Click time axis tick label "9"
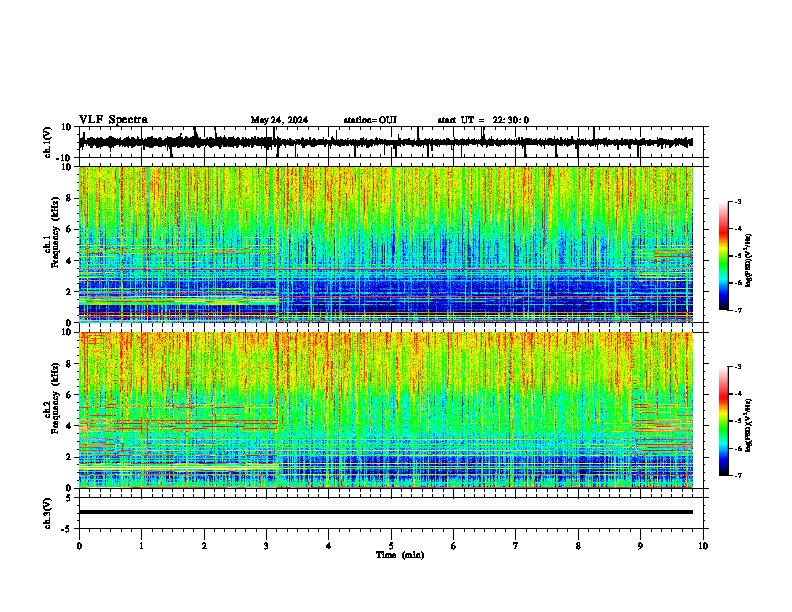The height and width of the screenshot is (612, 792). pos(640,546)
